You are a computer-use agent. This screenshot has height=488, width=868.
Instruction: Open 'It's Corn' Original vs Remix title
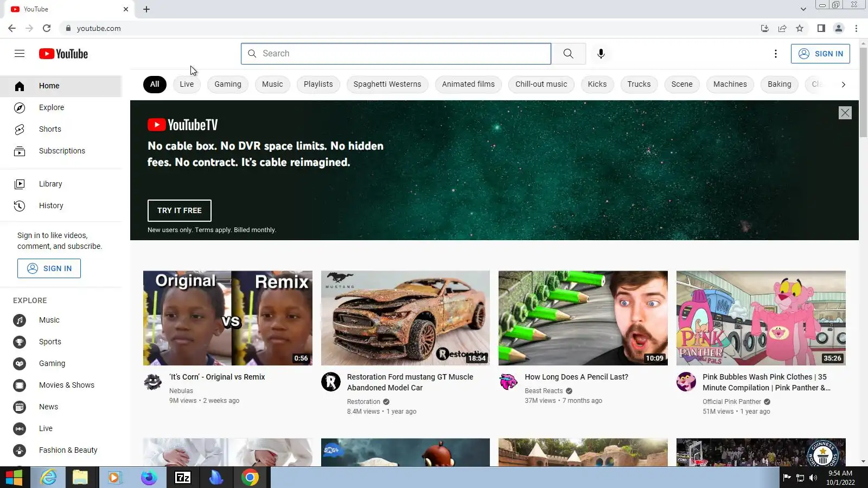click(217, 377)
